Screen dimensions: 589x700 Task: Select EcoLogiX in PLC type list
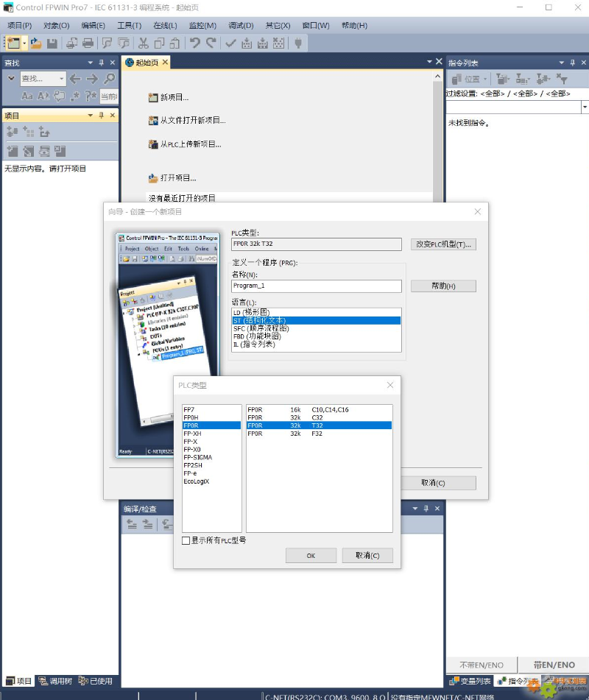211,481
